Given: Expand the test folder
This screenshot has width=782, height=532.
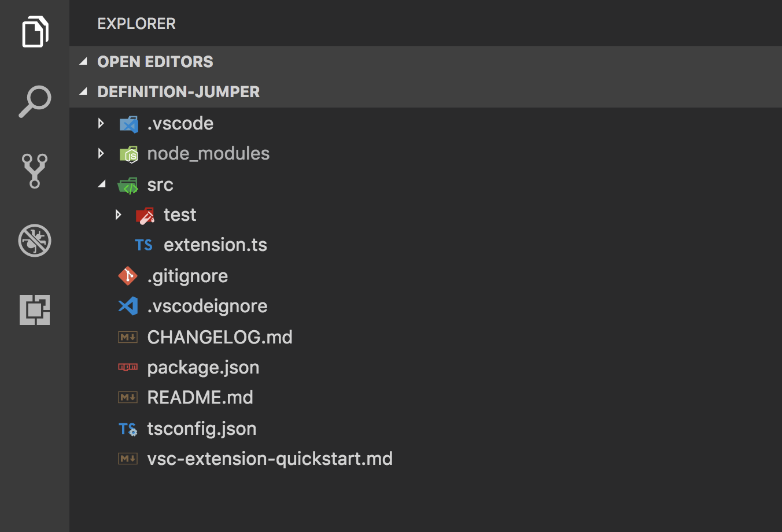Looking at the screenshot, I should [118, 215].
